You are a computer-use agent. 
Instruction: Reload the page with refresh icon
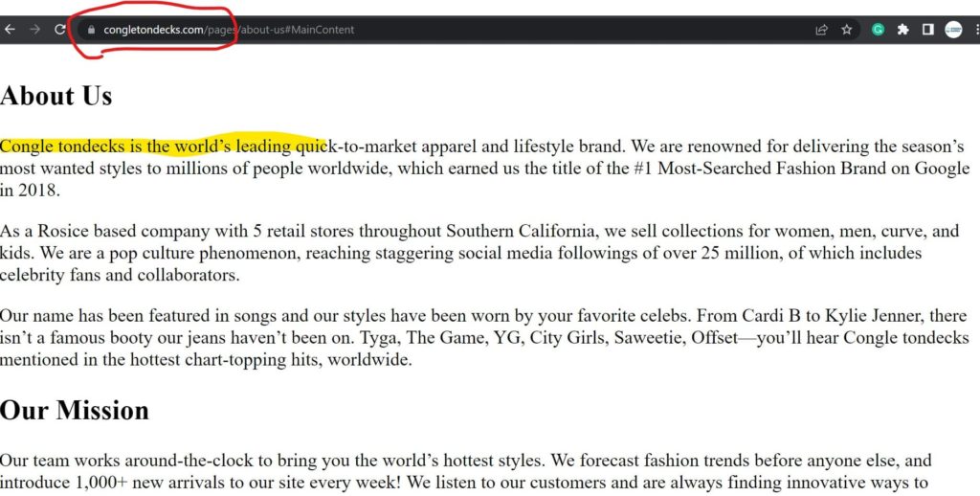pyautogui.click(x=60, y=30)
